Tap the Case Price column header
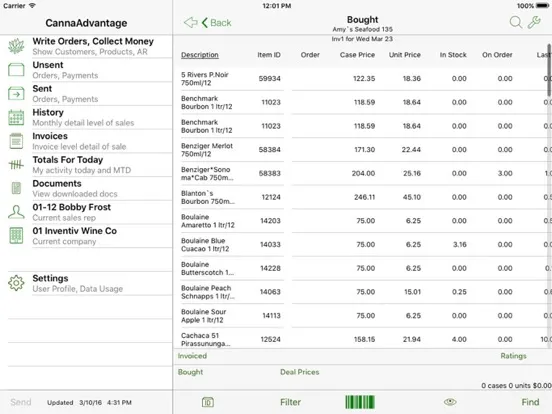Viewport: 552px width, 414px height. point(357,55)
